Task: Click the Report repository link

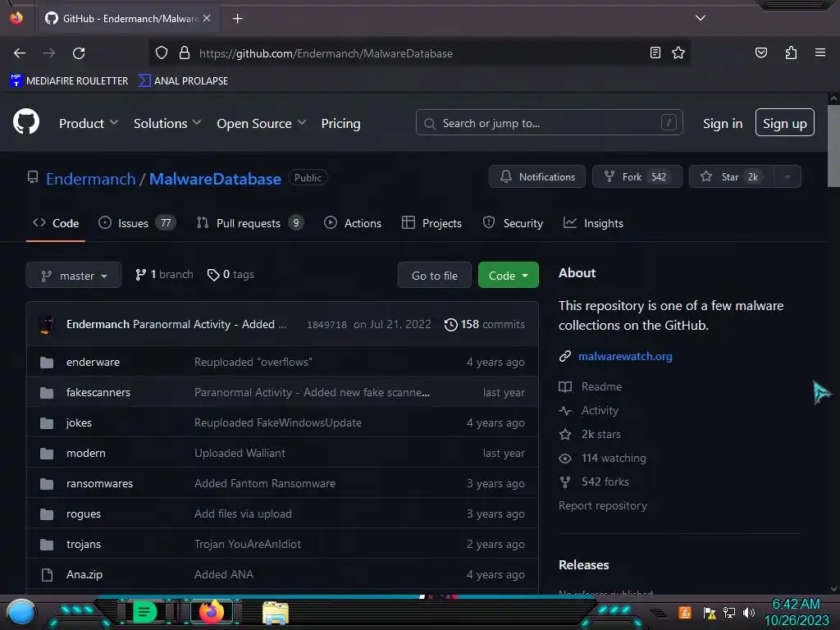Action: (603, 505)
